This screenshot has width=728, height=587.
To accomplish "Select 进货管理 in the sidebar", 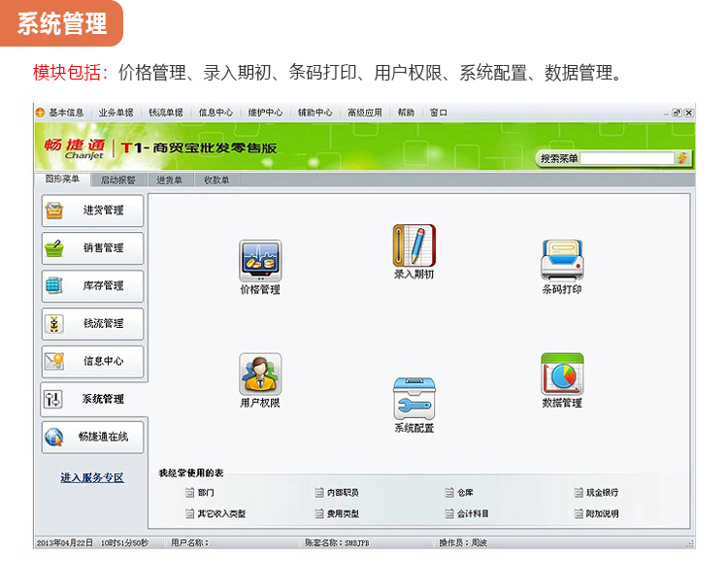I will coord(92,211).
